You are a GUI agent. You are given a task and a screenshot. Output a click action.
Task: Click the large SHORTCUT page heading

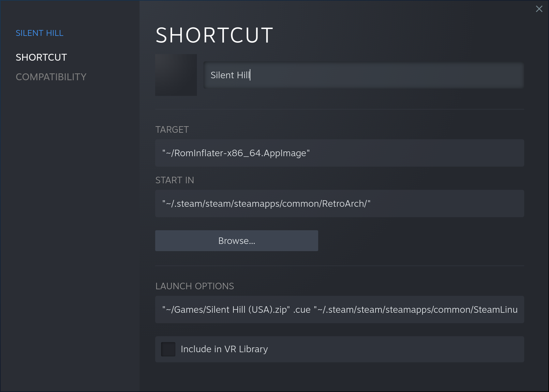(x=214, y=35)
